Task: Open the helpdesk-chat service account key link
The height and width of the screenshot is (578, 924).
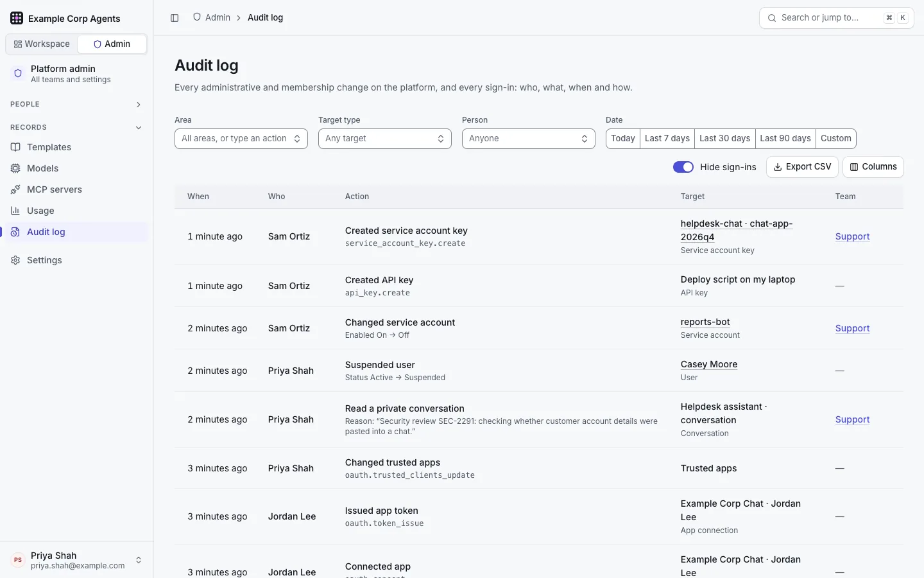Action: coord(737,230)
